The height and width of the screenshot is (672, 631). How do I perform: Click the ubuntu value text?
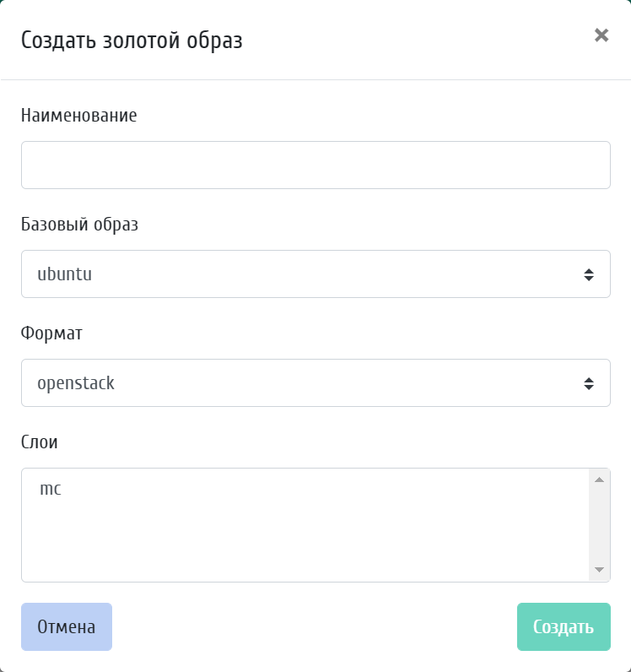coord(64,274)
